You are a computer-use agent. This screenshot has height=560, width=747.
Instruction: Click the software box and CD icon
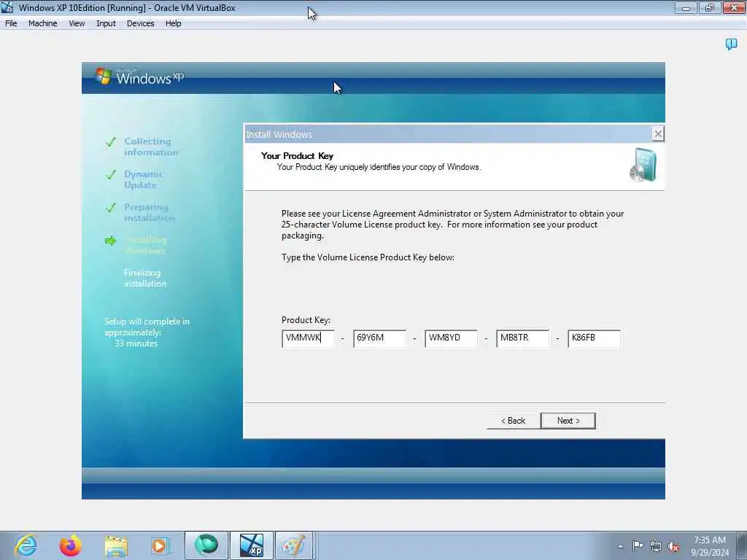[643, 166]
